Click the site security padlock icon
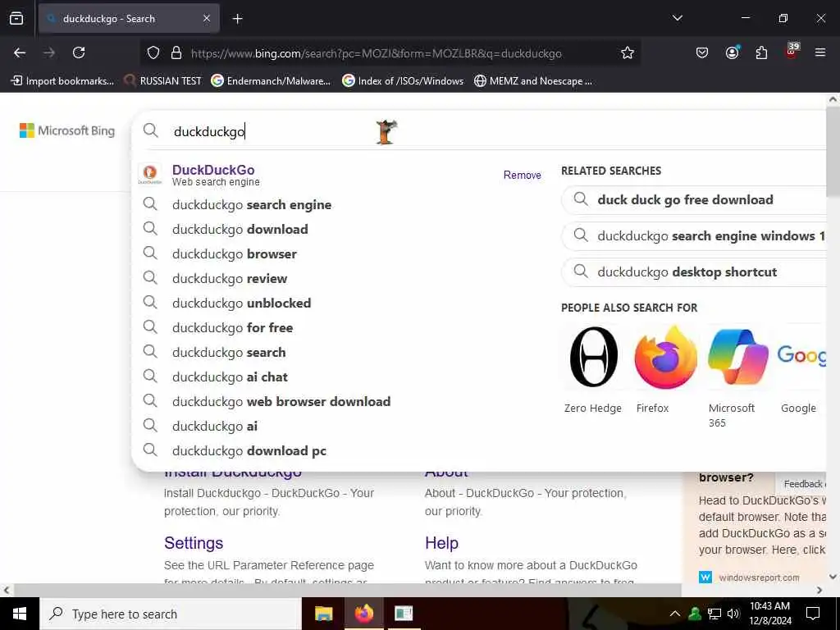Viewport: 840px width, 630px height. (x=176, y=53)
